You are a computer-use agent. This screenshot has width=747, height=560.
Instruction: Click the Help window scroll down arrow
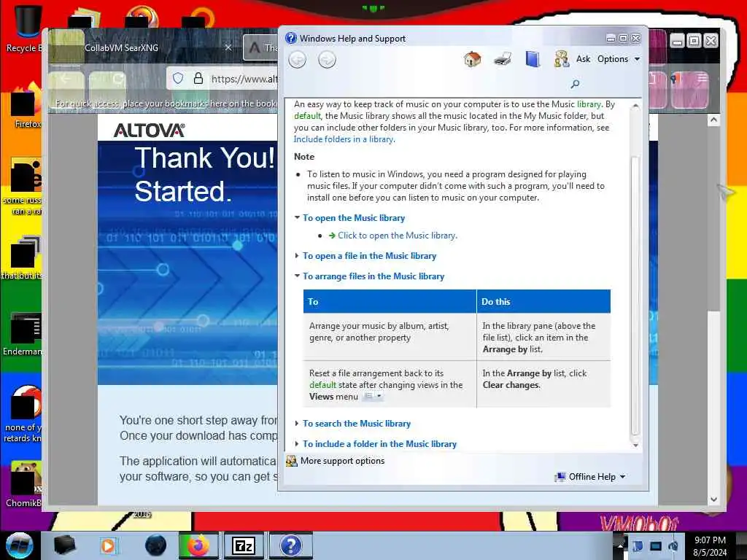pos(635,446)
